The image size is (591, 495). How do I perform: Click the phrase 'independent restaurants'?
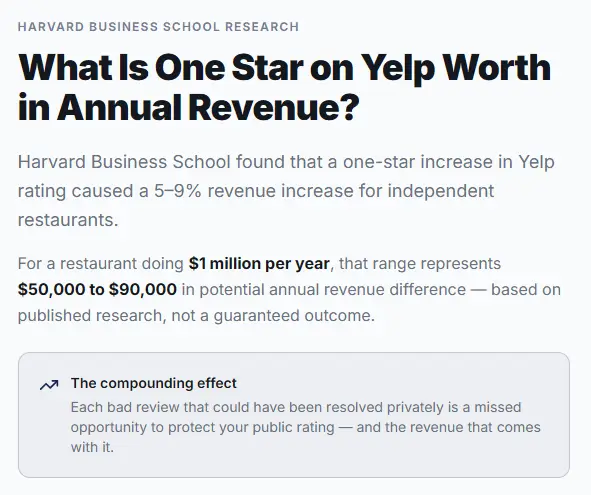point(256,205)
